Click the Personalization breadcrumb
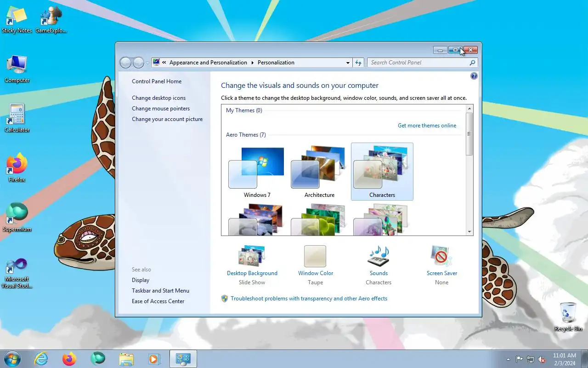 tap(276, 63)
